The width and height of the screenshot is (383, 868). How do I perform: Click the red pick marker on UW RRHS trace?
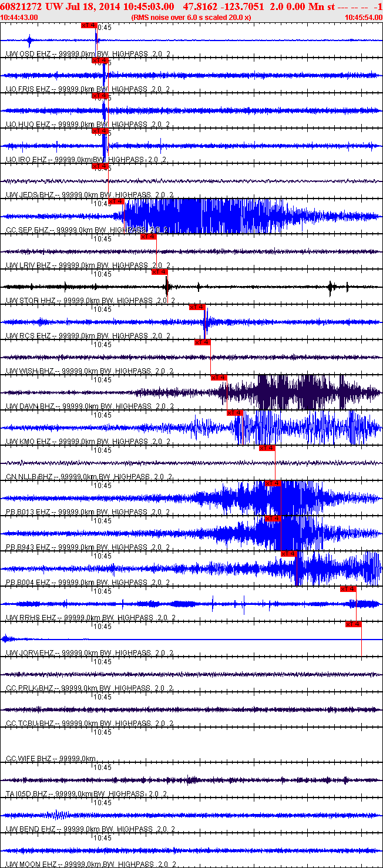pos(348,589)
